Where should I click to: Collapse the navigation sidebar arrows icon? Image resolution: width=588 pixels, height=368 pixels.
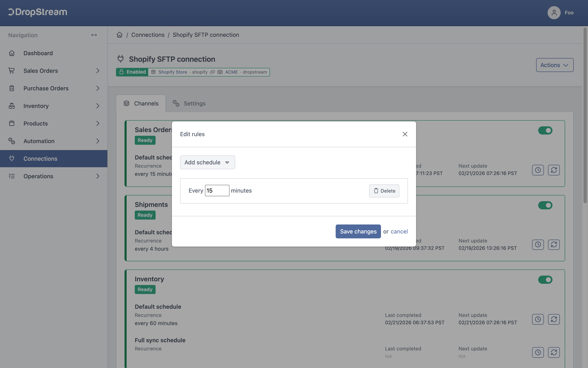pos(94,35)
